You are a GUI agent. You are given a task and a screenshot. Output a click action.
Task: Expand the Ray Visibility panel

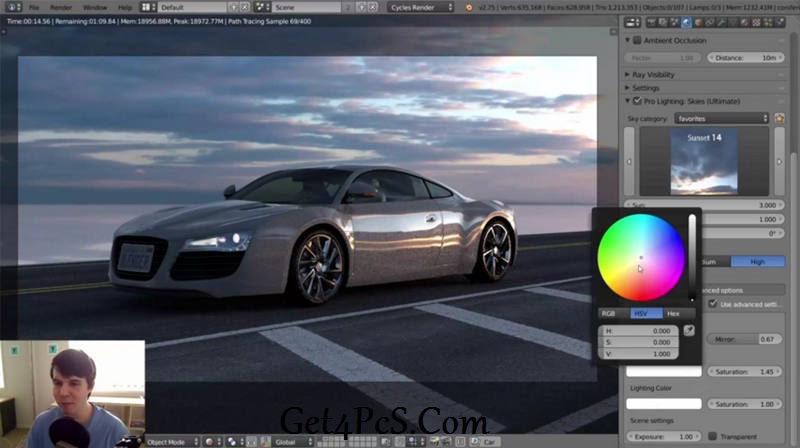628,74
